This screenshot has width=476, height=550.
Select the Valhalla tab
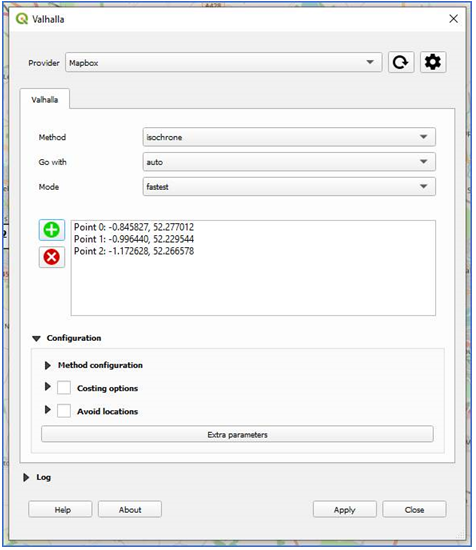(x=45, y=100)
